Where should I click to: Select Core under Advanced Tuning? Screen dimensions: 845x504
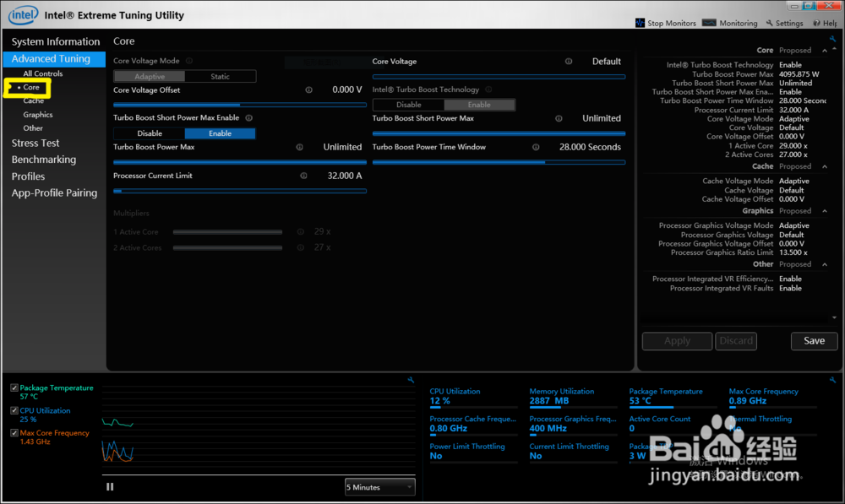(x=31, y=87)
